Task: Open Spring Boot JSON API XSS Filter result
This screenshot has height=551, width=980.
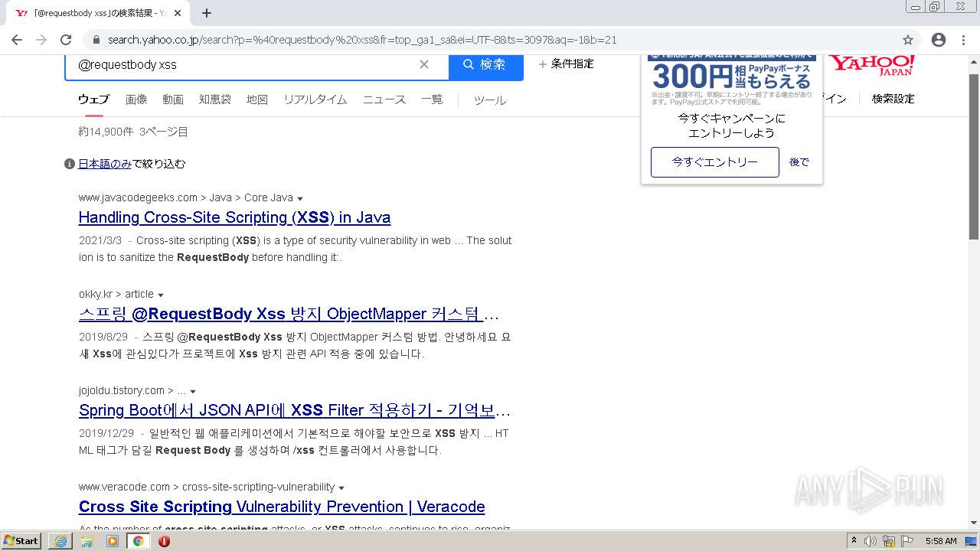Action: (295, 410)
